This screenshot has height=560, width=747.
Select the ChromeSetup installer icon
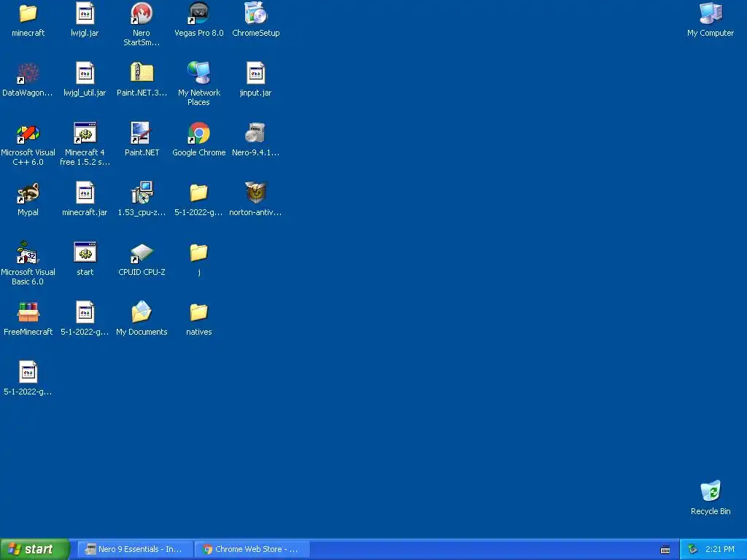coord(256,14)
